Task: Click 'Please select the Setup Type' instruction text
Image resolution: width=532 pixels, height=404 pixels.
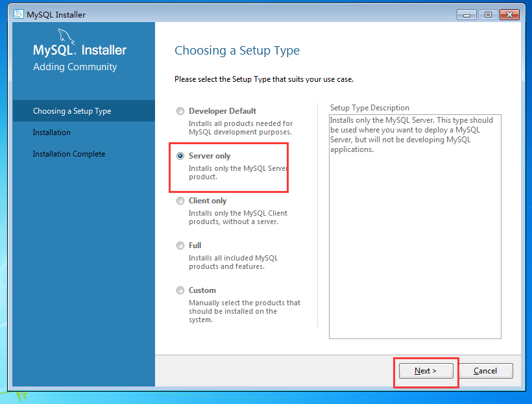Action: [264, 79]
